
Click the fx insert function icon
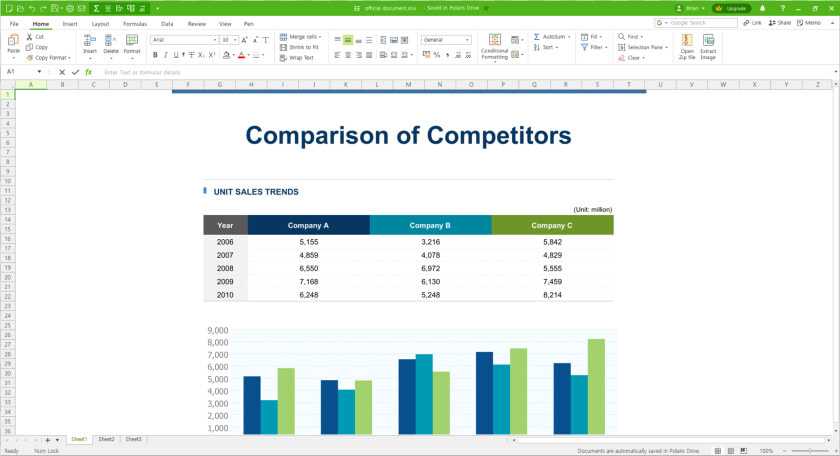point(88,72)
